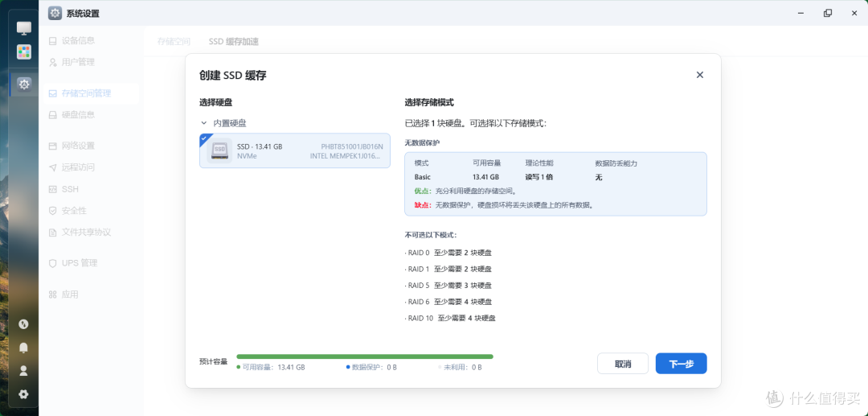Collapse the 内置硬盘 chevron

coord(203,124)
